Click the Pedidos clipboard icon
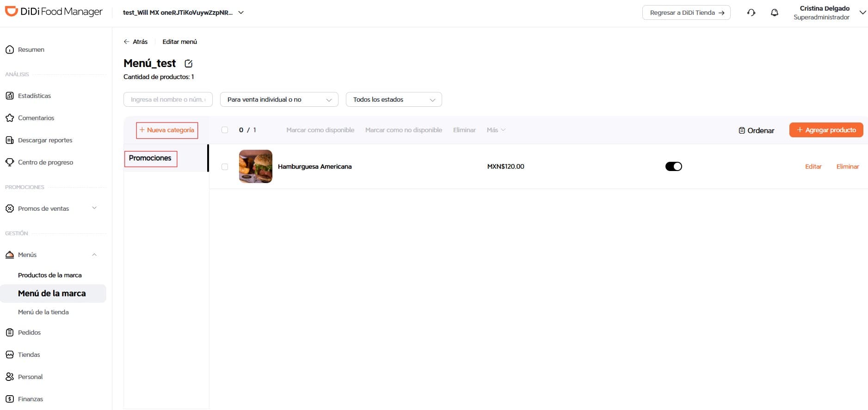Viewport: 868px width, 410px height. tap(10, 332)
